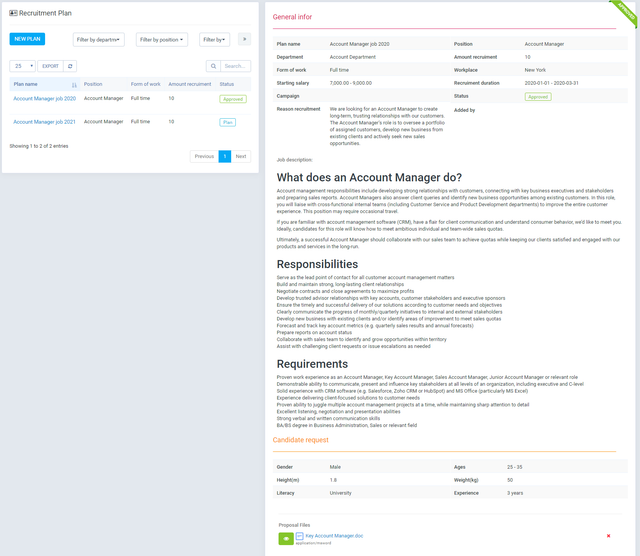640x556 pixels.
Task: Click the Ages 25 - 35 value
Action: click(514, 467)
